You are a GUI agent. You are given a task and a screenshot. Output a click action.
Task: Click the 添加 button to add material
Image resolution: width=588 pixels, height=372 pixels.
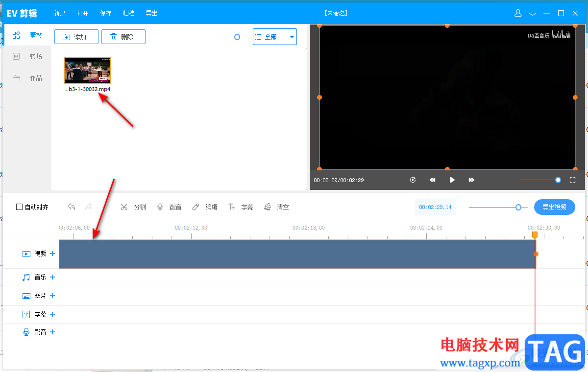point(76,37)
